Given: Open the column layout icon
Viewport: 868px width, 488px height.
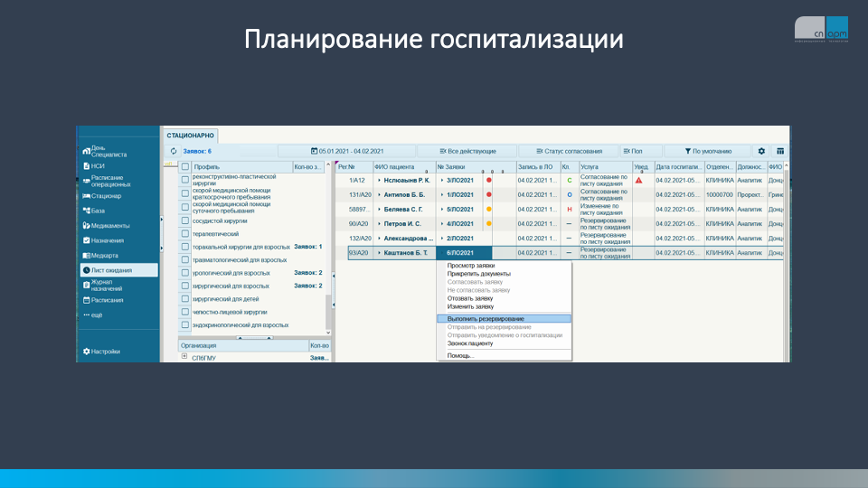Looking at the screenshot, I should [780, 151].
